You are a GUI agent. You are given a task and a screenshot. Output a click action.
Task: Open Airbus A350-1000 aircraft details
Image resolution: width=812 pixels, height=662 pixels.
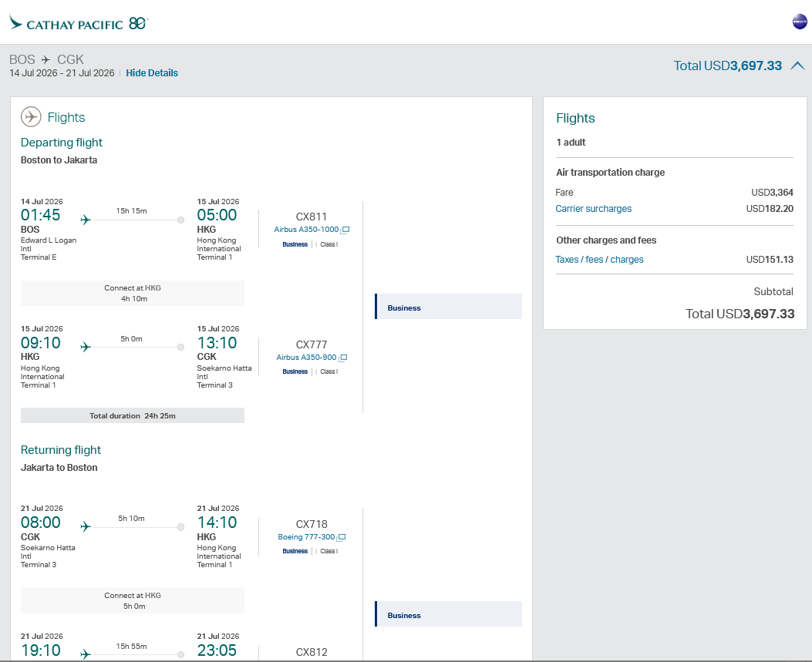[x=306, y=230]
